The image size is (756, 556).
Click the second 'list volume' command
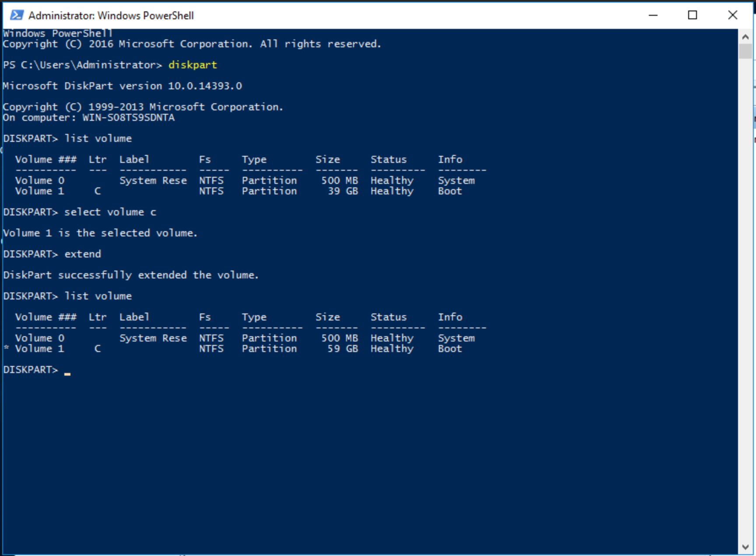98,296
